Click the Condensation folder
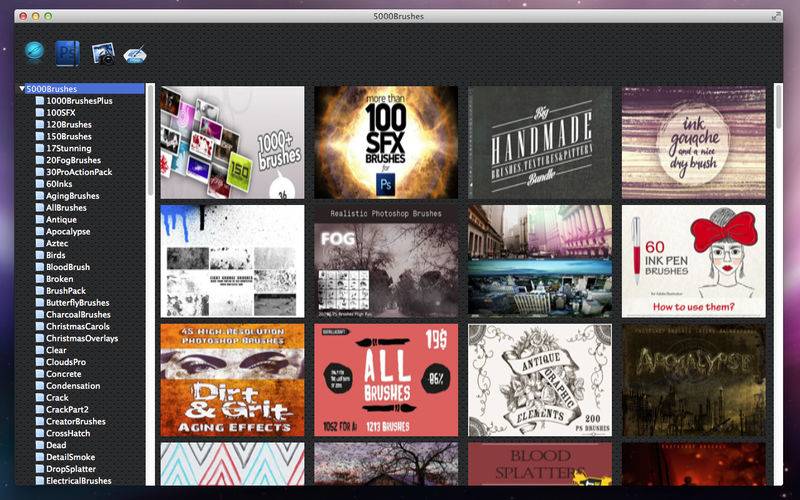The image size is (800, 500). click(68, 386)
